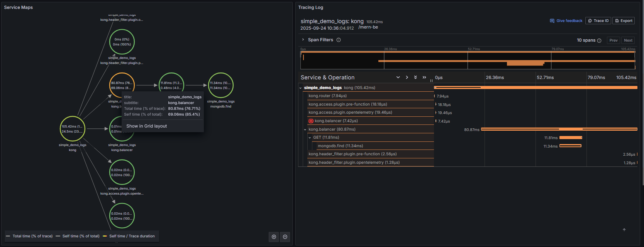644x247 pixels.
Task: Click the single down chevron expand-one-level icon
Action: click(x=398, y=77)
